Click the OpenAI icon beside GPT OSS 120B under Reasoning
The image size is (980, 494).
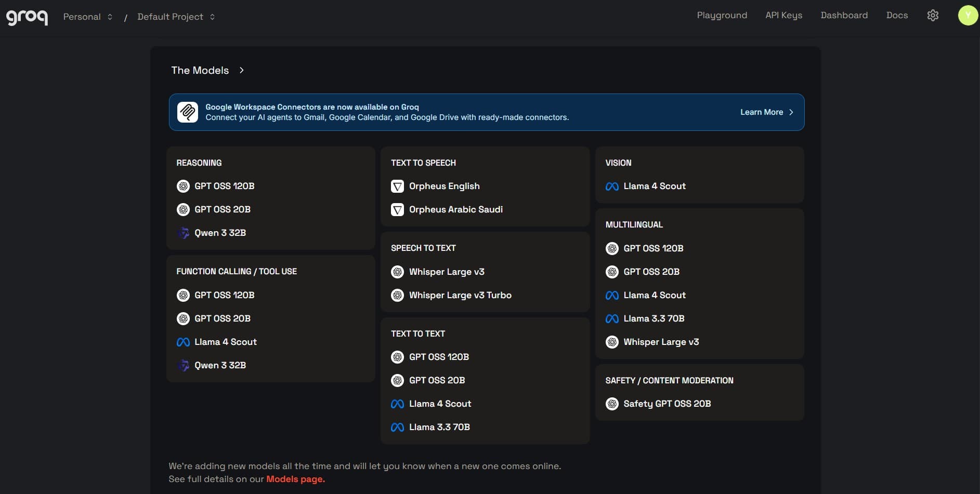coord(183,186)
